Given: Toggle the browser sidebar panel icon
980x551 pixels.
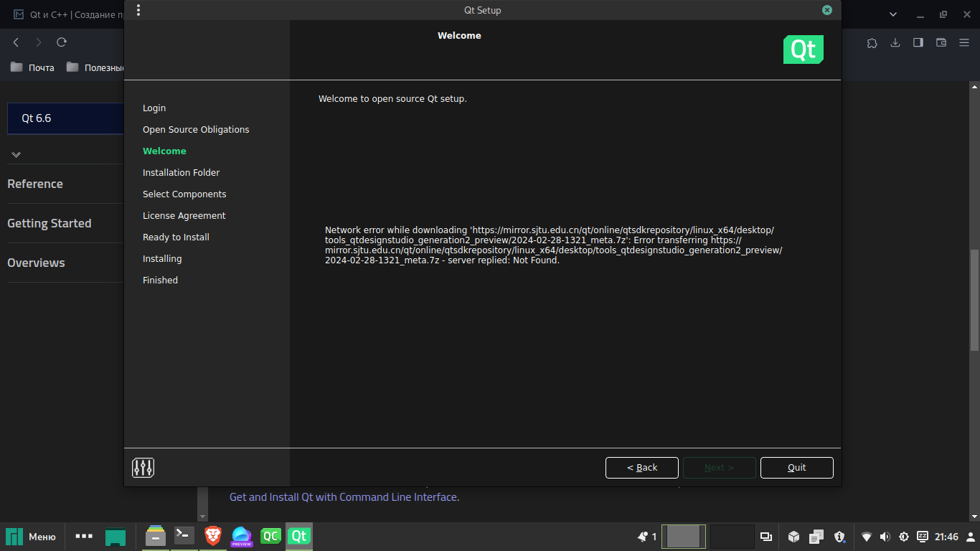Looking at the screenshot, I should 918,42.
